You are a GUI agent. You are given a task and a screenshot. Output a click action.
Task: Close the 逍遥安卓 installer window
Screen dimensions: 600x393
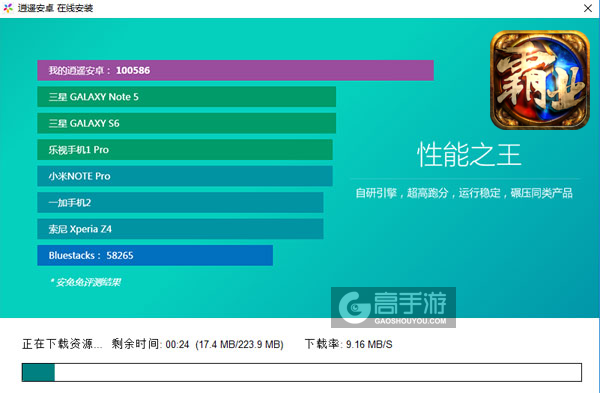pos(588,8)
